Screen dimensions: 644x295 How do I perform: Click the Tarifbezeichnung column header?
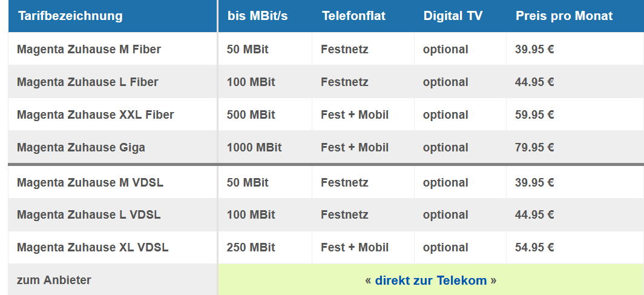pos(70,16)
